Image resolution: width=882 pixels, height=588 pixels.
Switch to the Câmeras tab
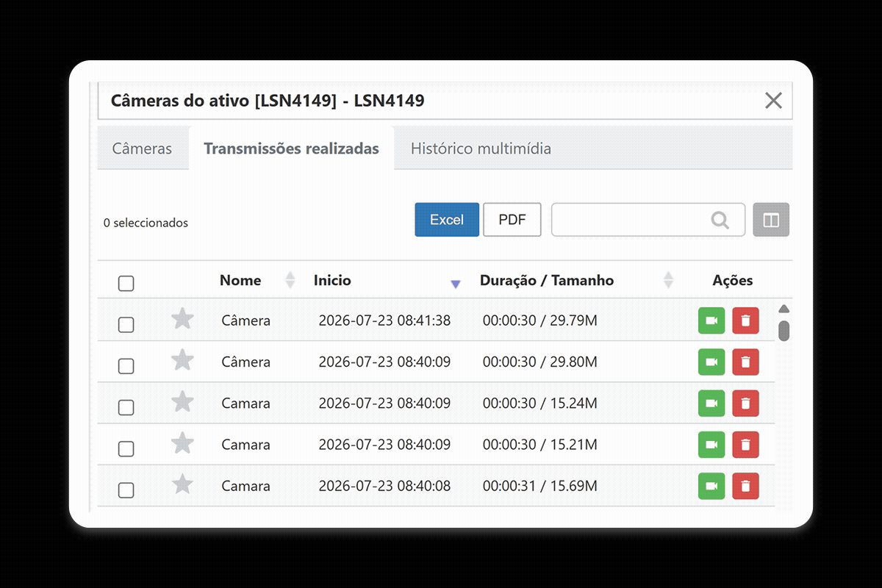pyautogui.click(x=142, y=148)
